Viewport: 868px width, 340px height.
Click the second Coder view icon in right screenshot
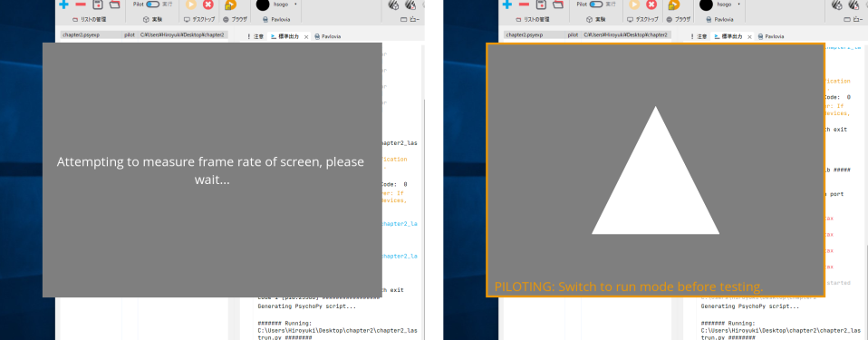click(x=854, y=5)
